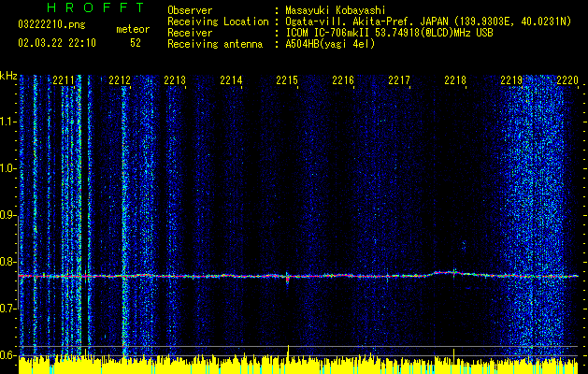Click the red signal dip at 2215
The image size is (588, 374).
click(x=288, y=279)
